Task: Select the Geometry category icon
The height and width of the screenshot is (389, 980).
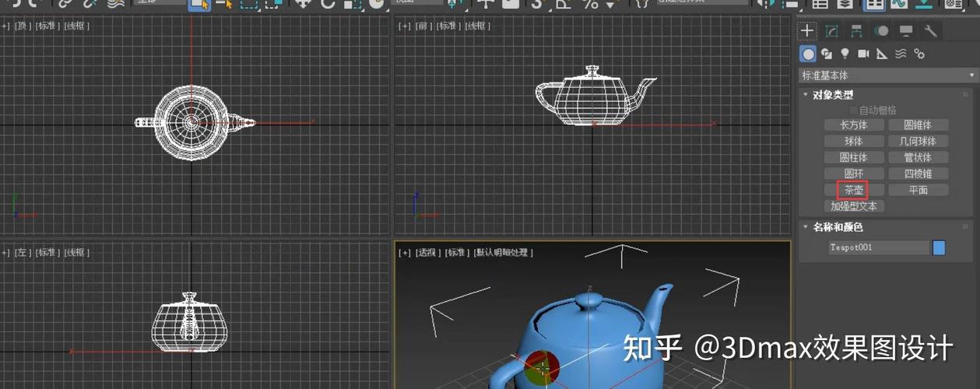Action: click(808, 54)
